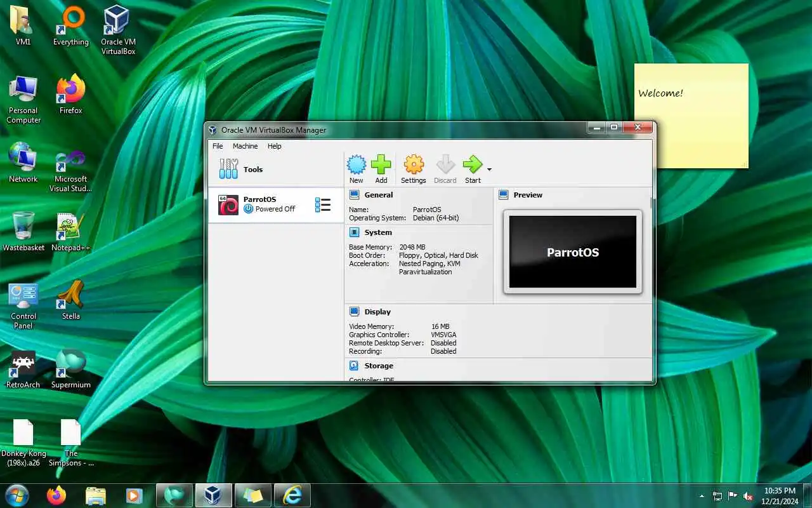
Task: Select the Supermium desktop shortcut
Action: [71, 368]
